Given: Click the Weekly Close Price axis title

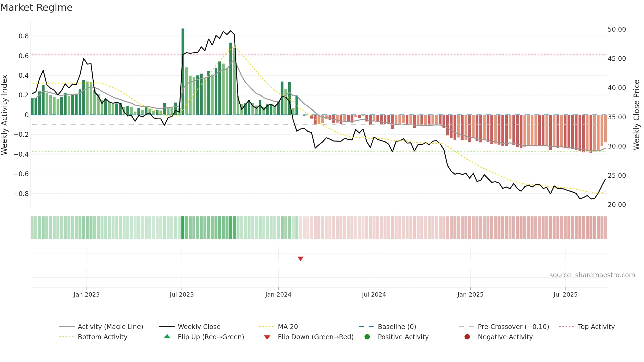Looking at the screenshot, I should (x=636, y=115).
